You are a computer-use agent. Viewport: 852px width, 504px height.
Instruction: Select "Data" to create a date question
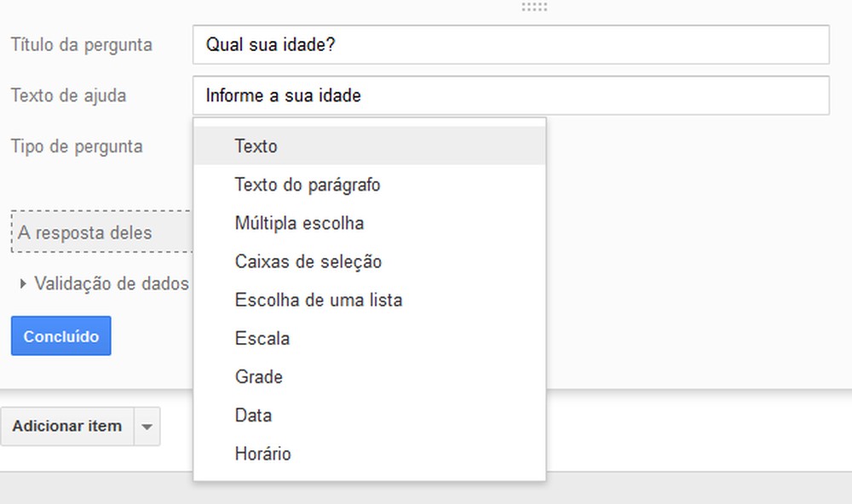(252, 415)
